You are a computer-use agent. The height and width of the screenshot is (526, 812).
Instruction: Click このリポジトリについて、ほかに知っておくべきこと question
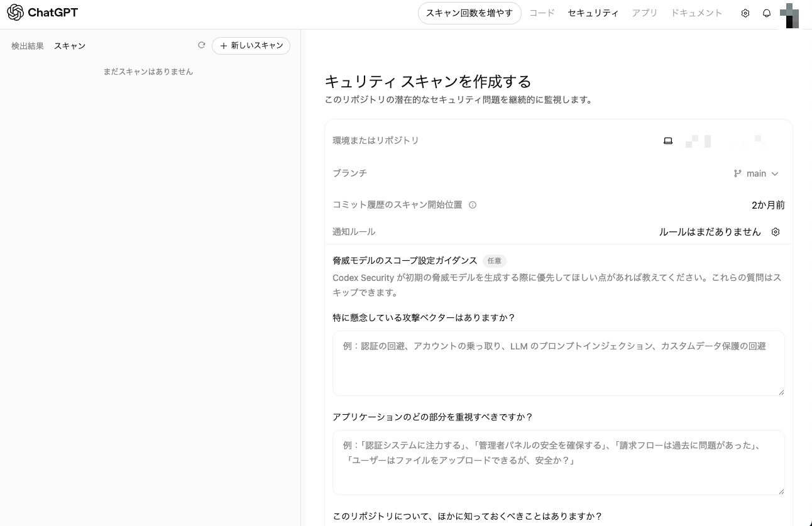click(467, 516)
